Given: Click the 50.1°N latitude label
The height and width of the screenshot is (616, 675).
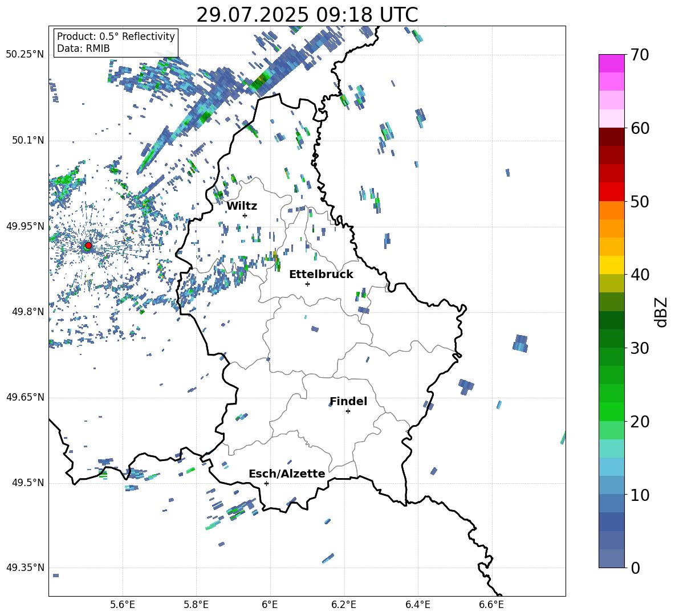Looking at the screenshot, I should point(28,141).
